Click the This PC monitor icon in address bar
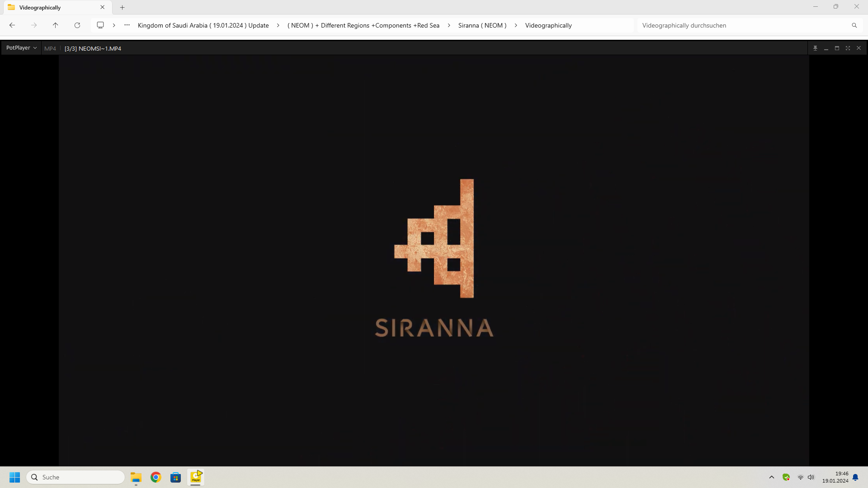This screenshot has width=868, height=488. tap(100, 25)
